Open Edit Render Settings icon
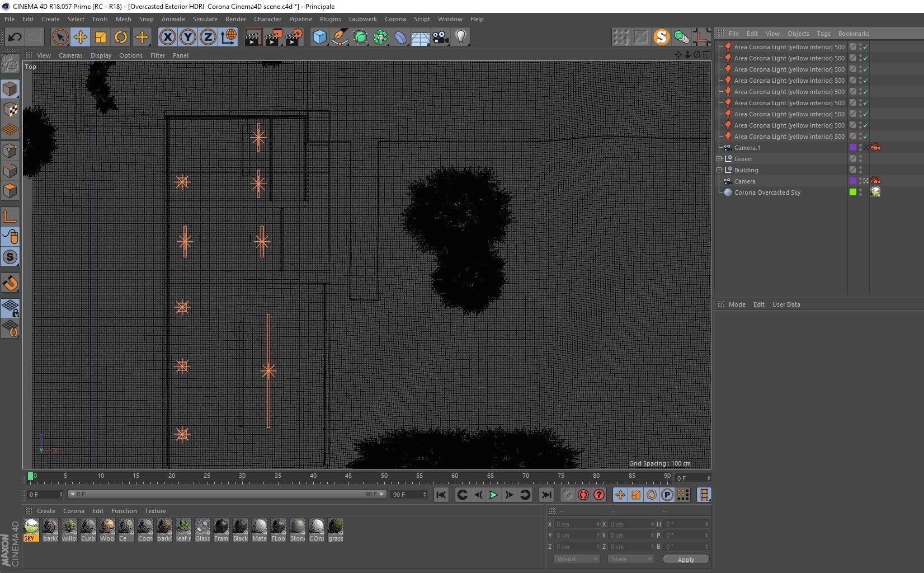Viewport: 924px width, 573px height. pyautogui.click(x=294, y=37)
